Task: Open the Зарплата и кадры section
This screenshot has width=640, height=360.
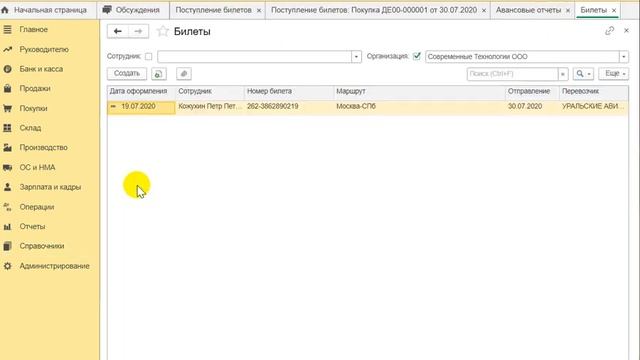Action: (x=50, y=187)
